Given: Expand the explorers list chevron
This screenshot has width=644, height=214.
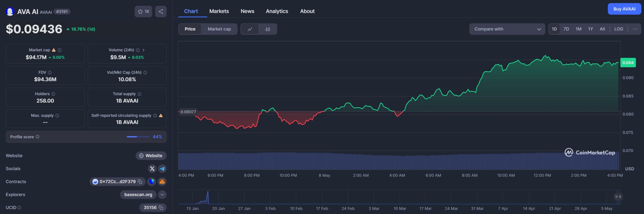Looking at the screenshot, I should pos(162,195).
